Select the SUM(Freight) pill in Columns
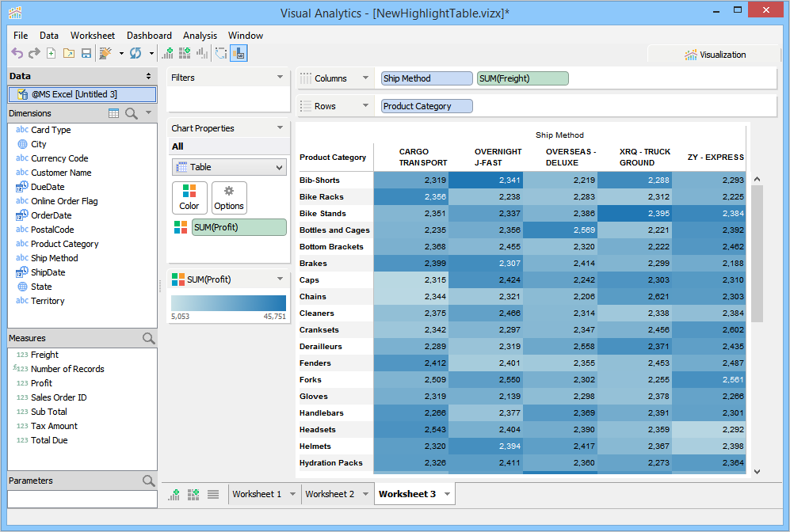The height and width of the screenshot is (532, 790). tap(522, 78)
